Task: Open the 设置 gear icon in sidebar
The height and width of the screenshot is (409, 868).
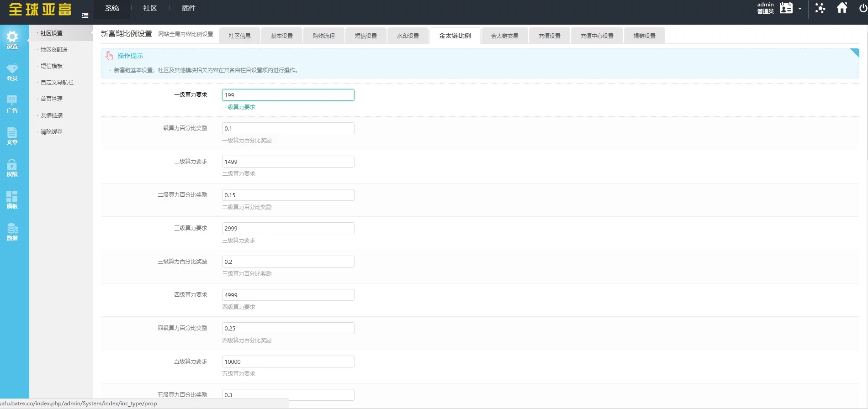Action: point(12,40)
